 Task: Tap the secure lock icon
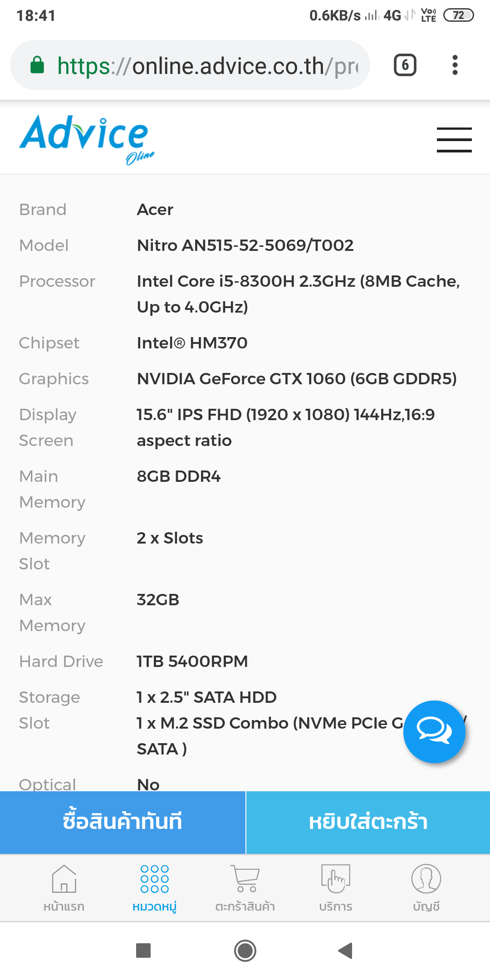click(x=37, y=65)
